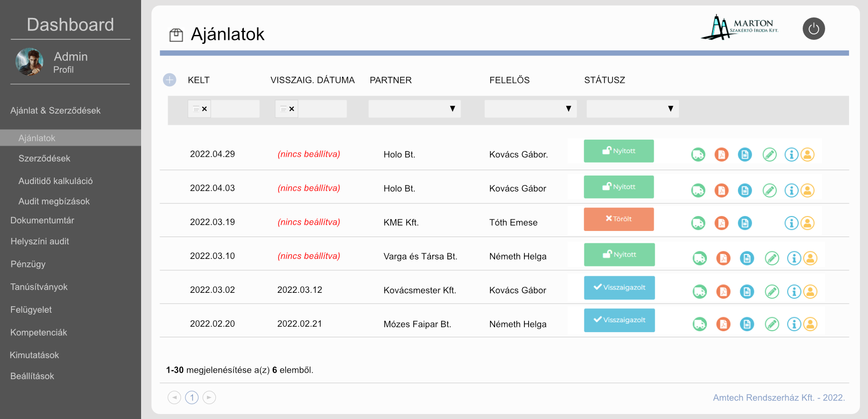Image resolution: width=868 pixels, height=419 pixels.
Task: Toggle Törölt status for KME Kft.
Action: (619, 219)
